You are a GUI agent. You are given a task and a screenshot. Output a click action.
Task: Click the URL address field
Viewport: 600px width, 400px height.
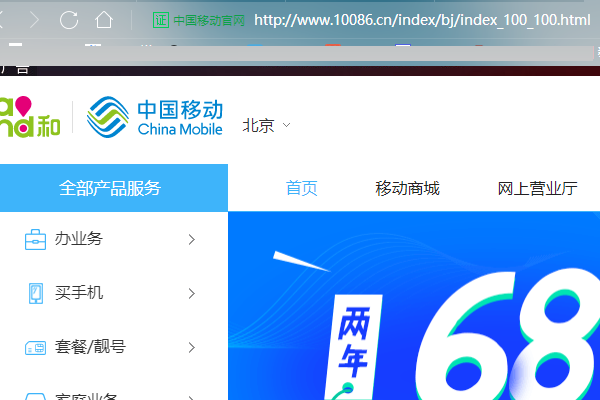pos(422,20)
